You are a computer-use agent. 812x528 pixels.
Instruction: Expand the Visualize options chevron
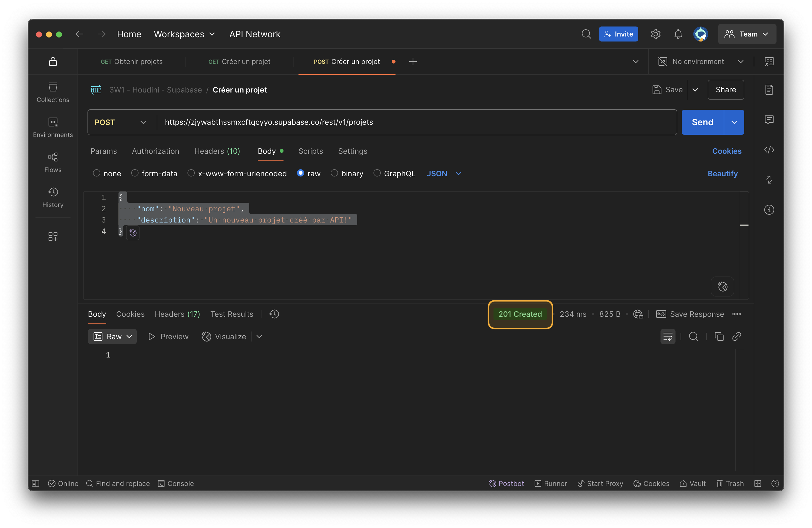[x=259, y=337]
